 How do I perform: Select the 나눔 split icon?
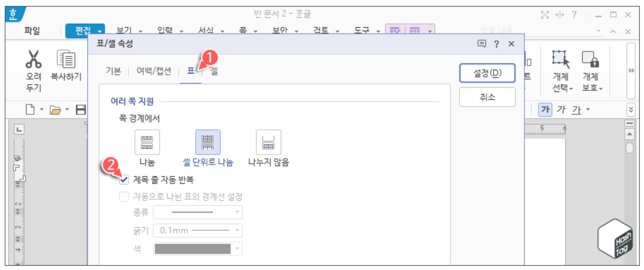tap(147, 142)
